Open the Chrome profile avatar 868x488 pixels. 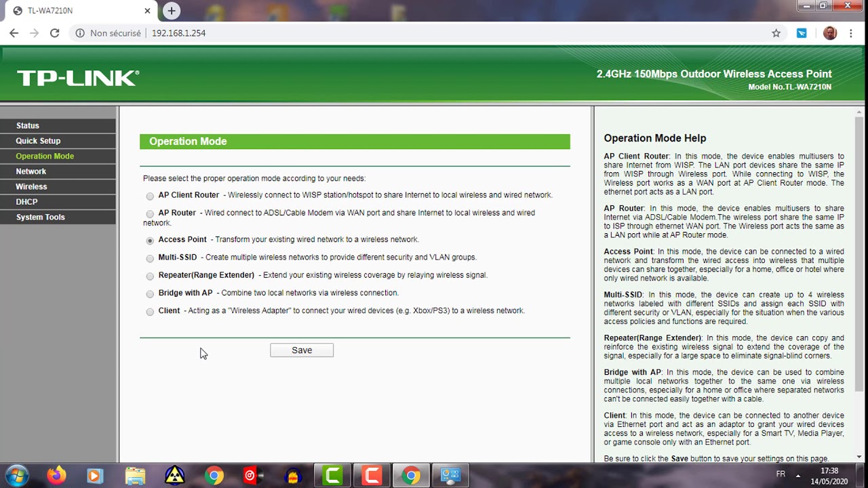pos(830,33)
